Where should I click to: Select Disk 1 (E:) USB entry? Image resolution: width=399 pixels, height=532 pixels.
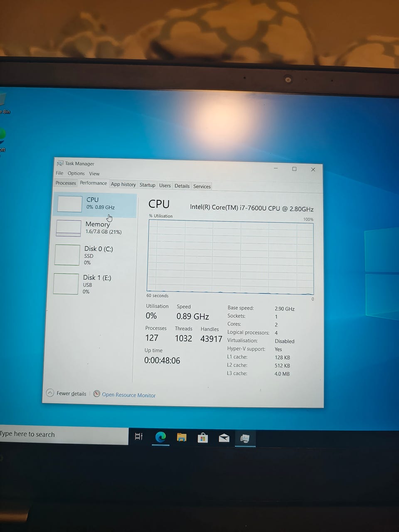pyautogui.click(x=94, y=284)
